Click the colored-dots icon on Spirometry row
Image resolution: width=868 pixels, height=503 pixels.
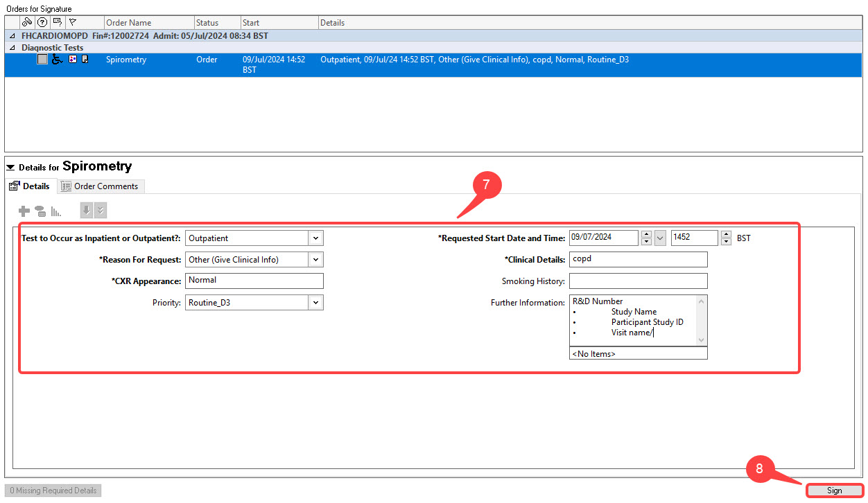[73, 60]
